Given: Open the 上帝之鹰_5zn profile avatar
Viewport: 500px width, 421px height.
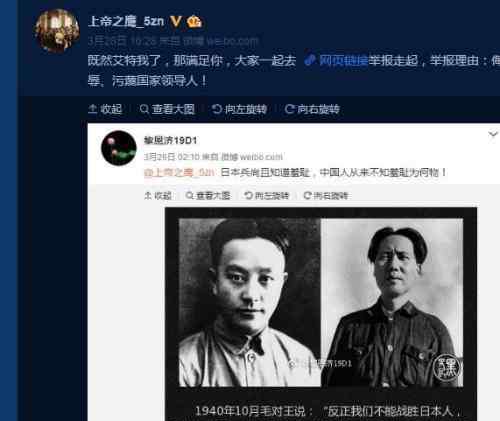Looking at the screenshot, I should pyautogui.click(x=57, y=31).
